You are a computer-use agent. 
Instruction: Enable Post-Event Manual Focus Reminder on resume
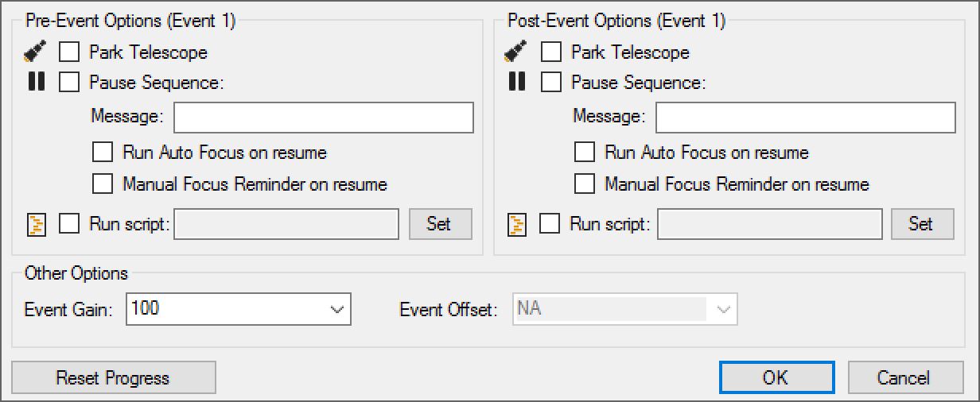click(585, 184)
